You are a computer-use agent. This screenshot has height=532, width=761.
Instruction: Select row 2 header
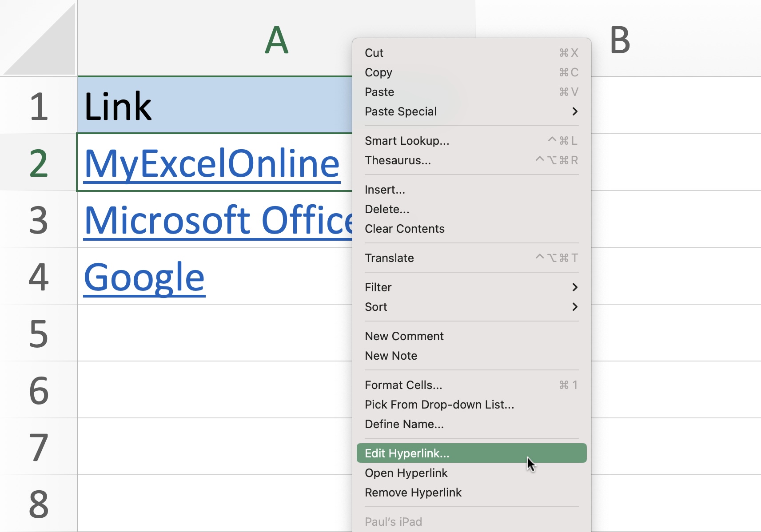[x=39, y=163]
